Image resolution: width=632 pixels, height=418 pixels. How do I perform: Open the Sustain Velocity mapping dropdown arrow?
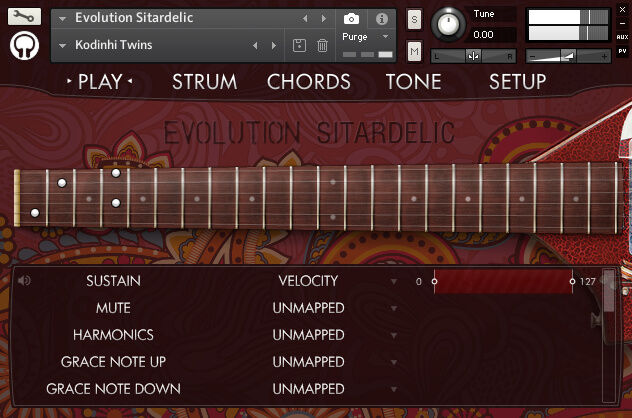point(393,281)
